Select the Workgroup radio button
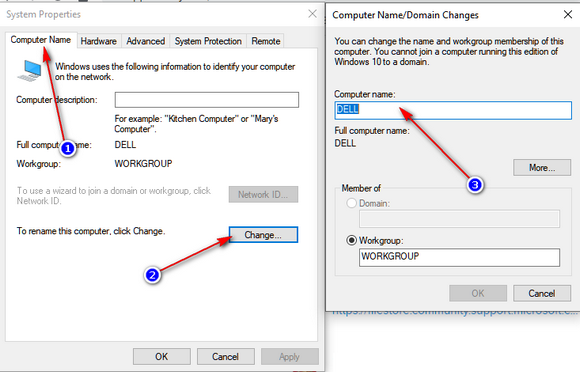The image size is (580, 372). tap(351, 240)
